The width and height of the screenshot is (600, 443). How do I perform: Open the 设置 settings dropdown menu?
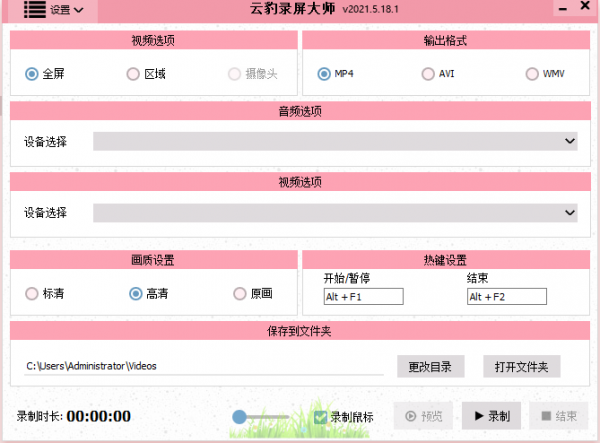coord(67,10)
